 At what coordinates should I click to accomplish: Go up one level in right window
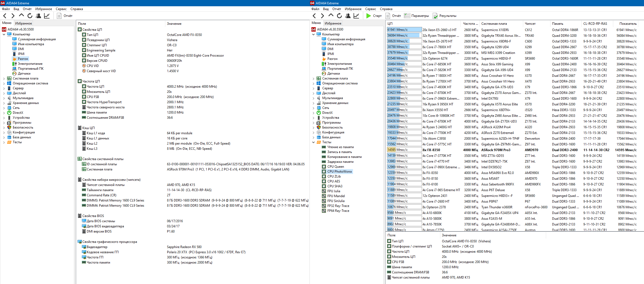331,16
